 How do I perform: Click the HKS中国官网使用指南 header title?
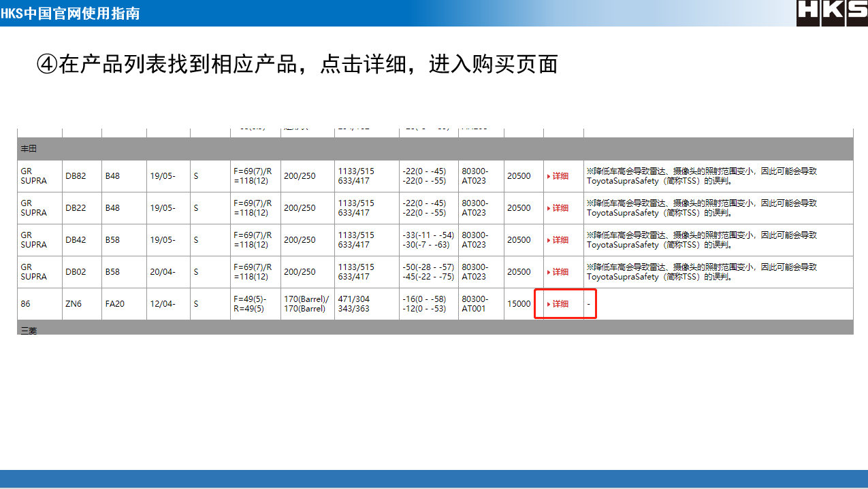71,13
